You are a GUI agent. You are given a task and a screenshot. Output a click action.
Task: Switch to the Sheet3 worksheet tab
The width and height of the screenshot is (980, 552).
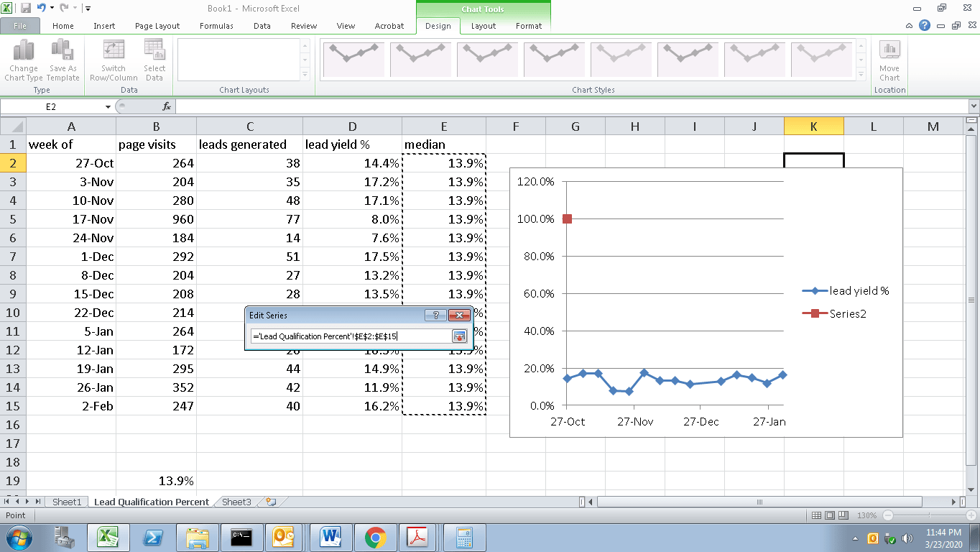236,502
